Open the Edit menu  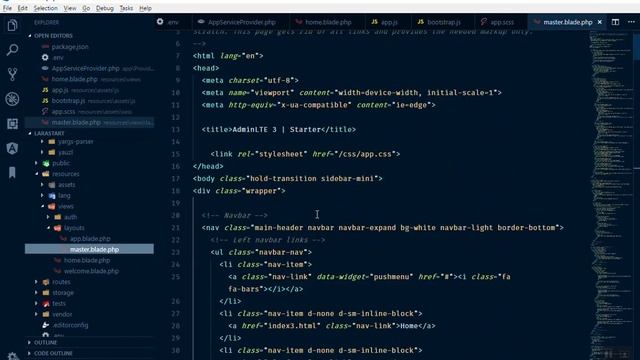pos(22,8)
